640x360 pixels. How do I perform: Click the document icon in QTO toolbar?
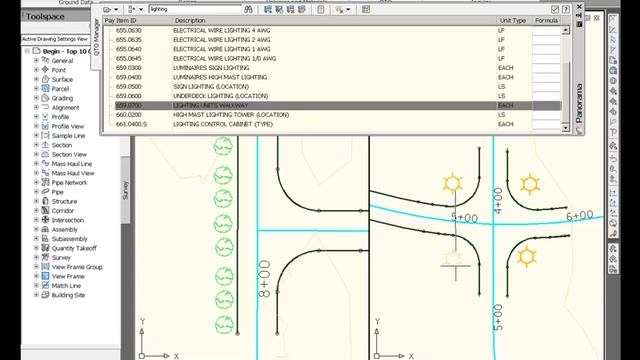click(321, 9)
